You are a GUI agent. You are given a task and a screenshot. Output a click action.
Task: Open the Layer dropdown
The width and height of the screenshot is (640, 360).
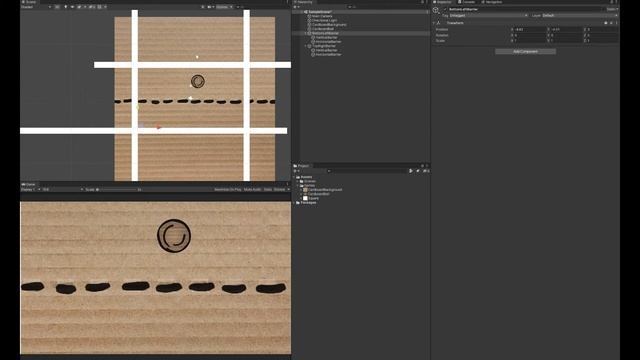click(x=580, y=16)
